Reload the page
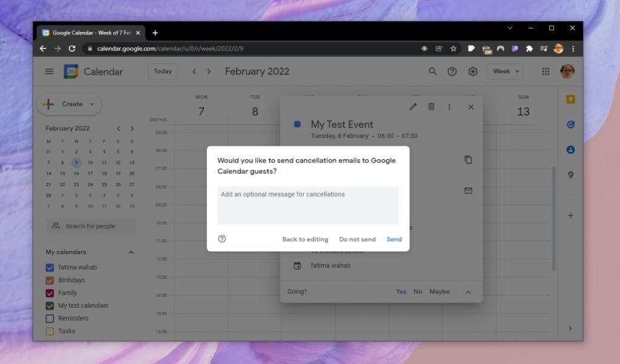The width and height of the screenshot is (620, 364). tap(71, 48)
